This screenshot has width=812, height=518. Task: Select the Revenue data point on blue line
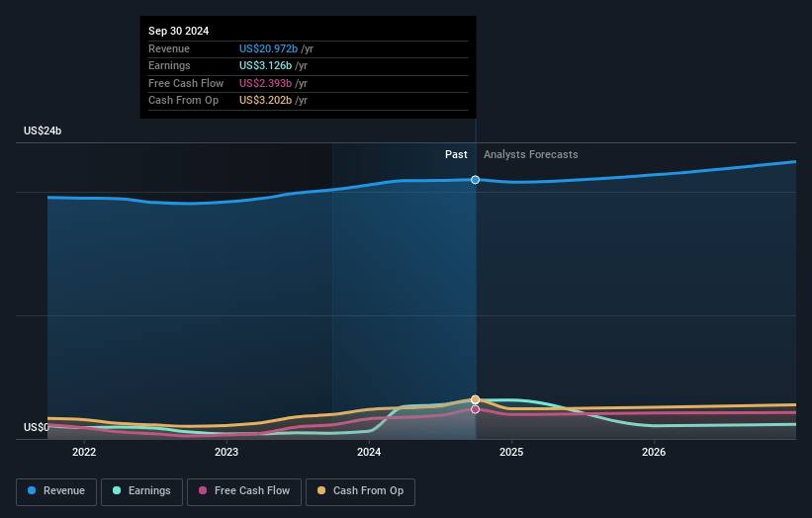[476, 180]
